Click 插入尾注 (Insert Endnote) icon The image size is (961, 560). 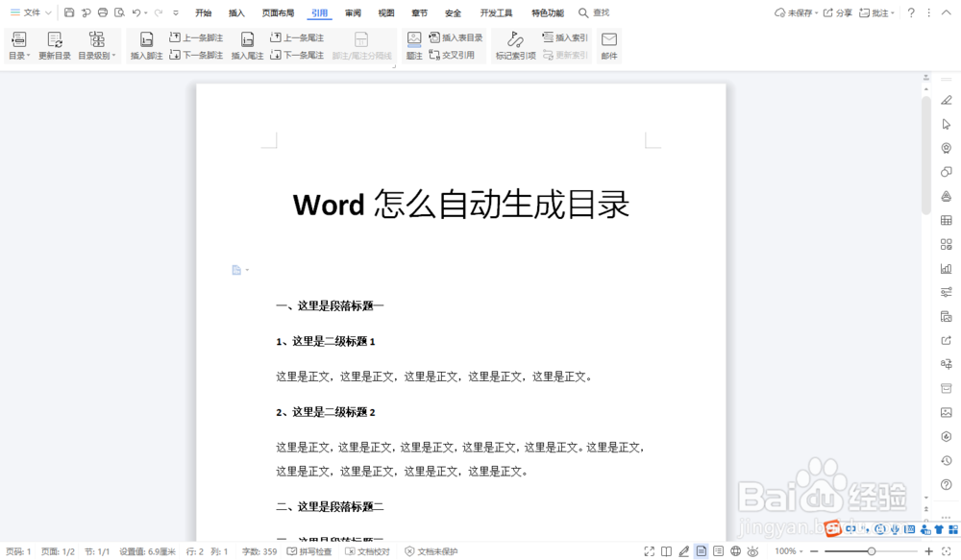(247, 45)
